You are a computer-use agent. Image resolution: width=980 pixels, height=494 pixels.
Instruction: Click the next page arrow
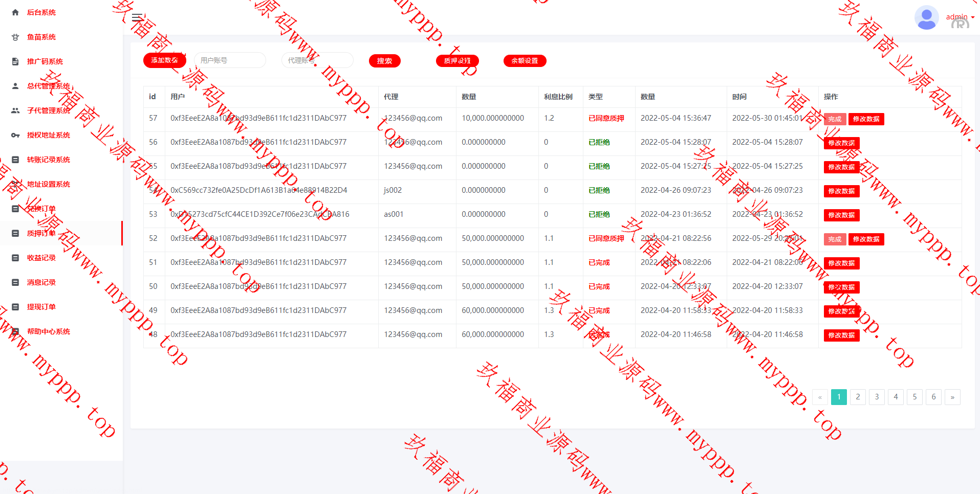952,397
